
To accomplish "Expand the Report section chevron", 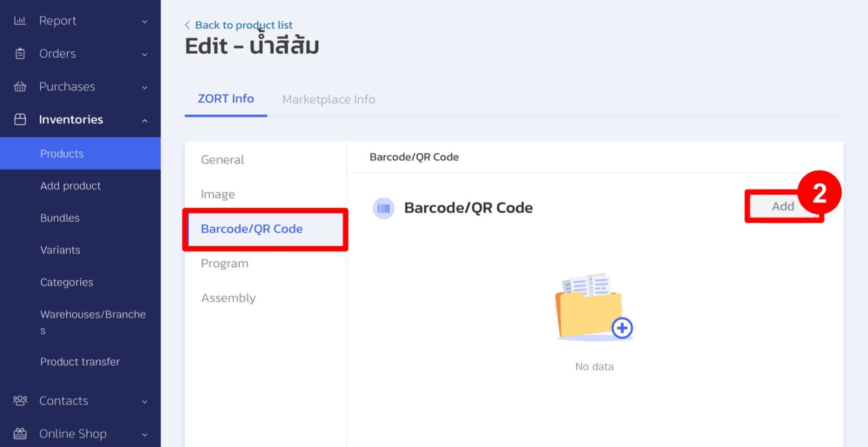I will pos(145,21).
